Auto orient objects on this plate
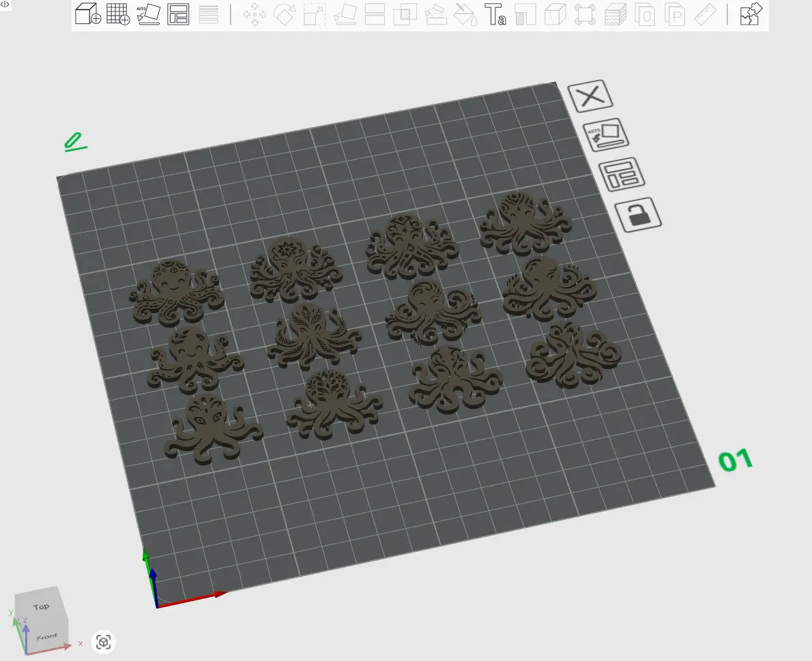Screen dimensions: 812x661 coord(606,134)
